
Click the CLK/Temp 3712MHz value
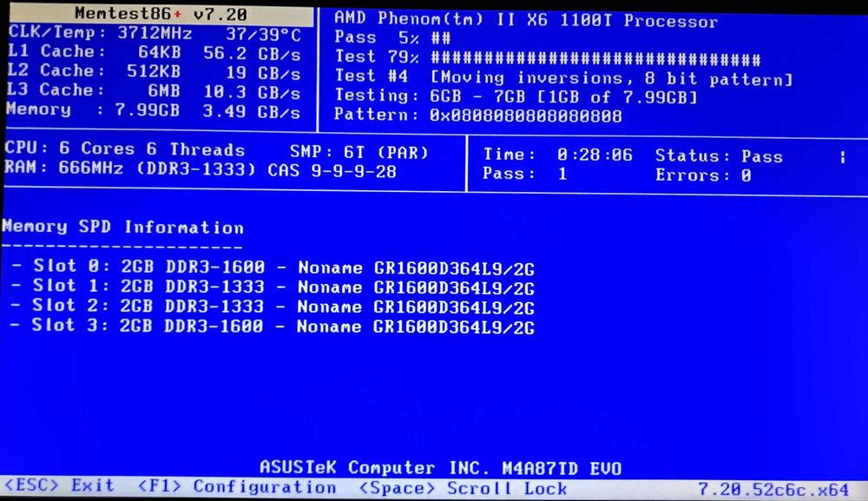click(x=155, y=33)
